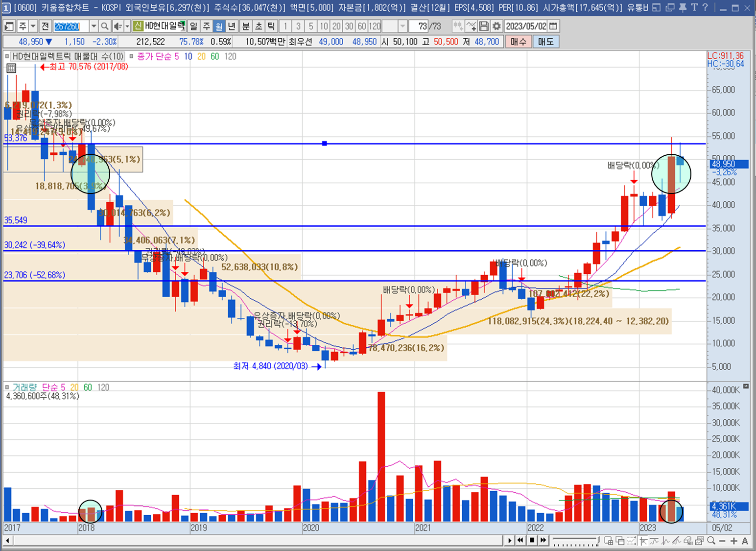Click the minus zoom-out icon at bottom
The width and height of the screenshot is (756, 551).
[x=723, y=541]
